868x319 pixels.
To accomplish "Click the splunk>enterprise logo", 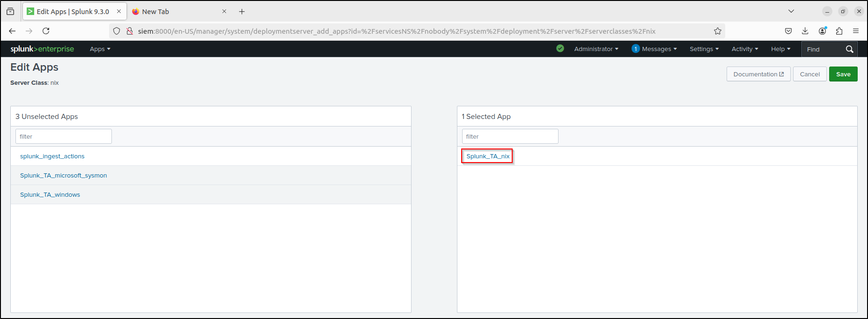I will click(42, 49).
